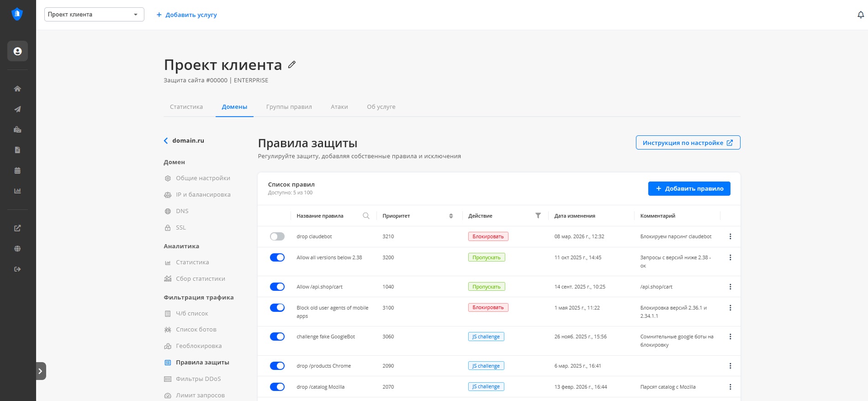This screenshot has height=401, width=868.
Task: Click Добавить услугу link
Action: [x=186, y=15]
